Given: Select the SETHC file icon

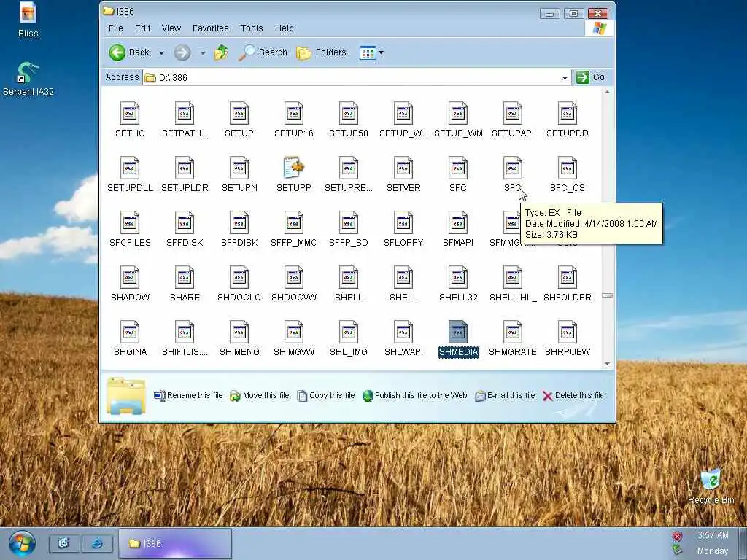Looking at the screenshot, I should point(130,113).
